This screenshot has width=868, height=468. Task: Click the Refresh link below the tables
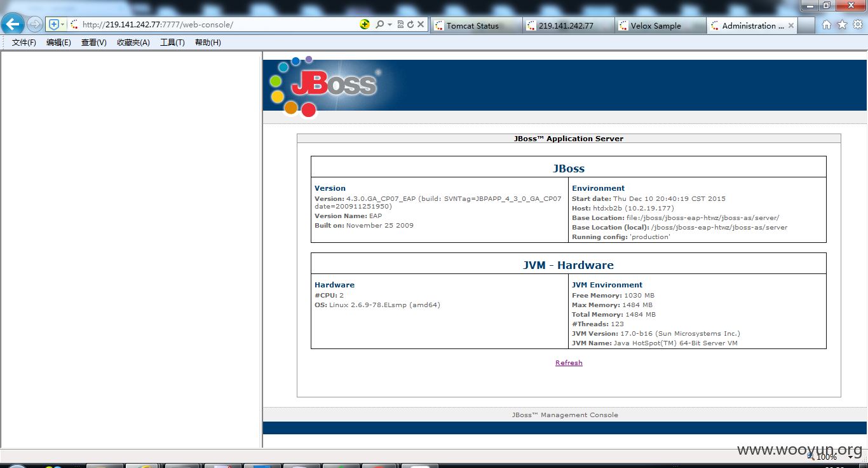[569, 362]
